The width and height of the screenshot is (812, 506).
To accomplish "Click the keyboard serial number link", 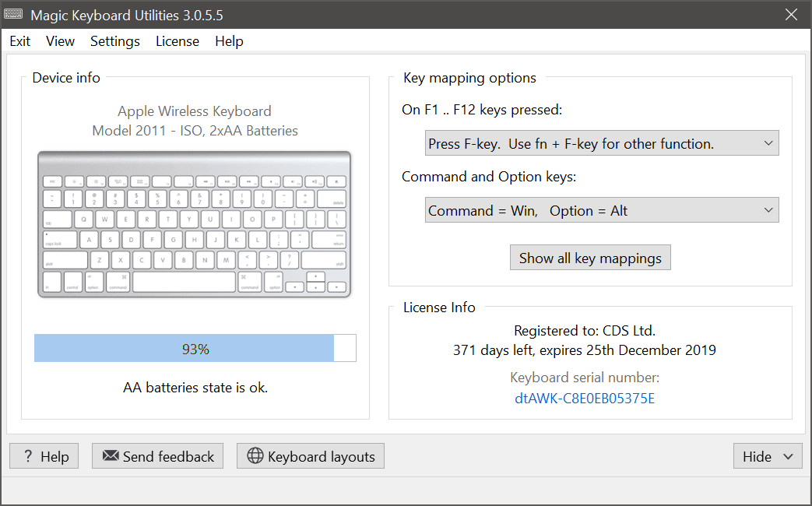I will [584, 399].
